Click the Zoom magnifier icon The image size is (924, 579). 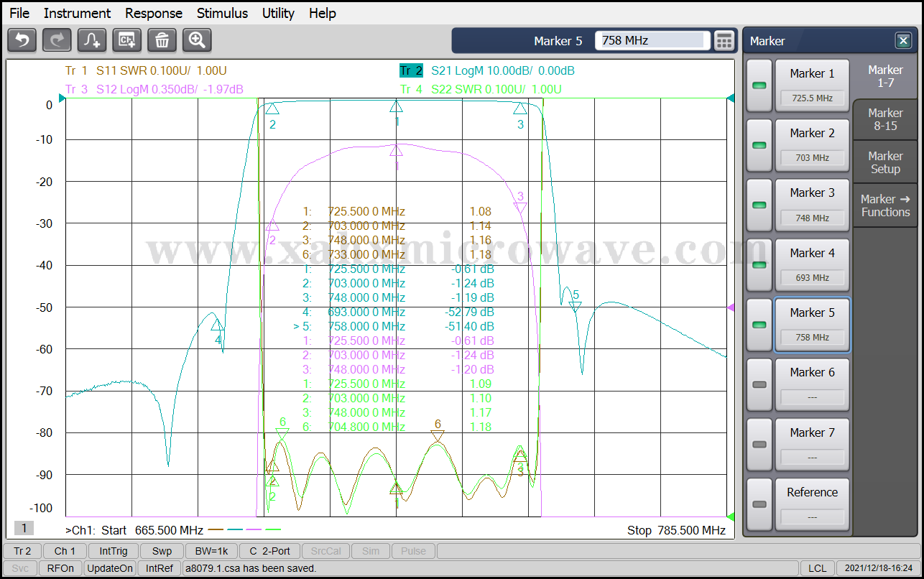pos(197,40)
